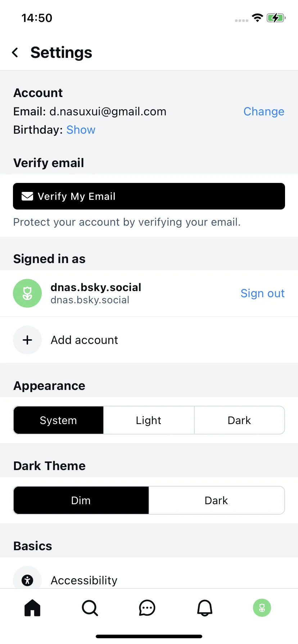
Task: Choose Dim dark theme
Action: click(x=81, y=500)
